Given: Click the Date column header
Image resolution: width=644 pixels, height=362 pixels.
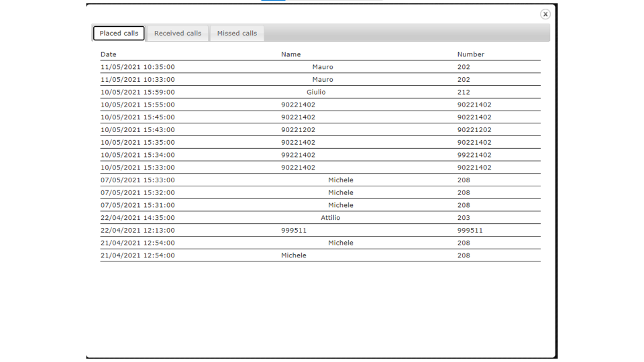Looking at the screenshot, I should (x=109, y=54).
